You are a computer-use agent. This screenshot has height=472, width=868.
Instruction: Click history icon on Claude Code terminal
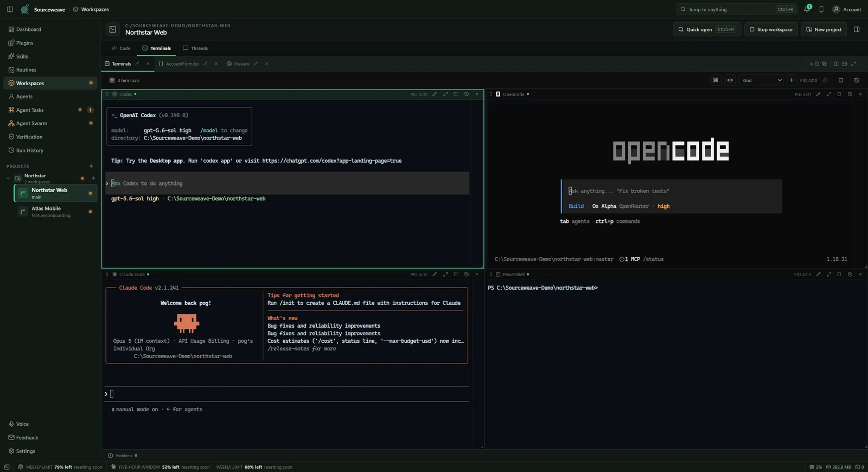point(467,275)
